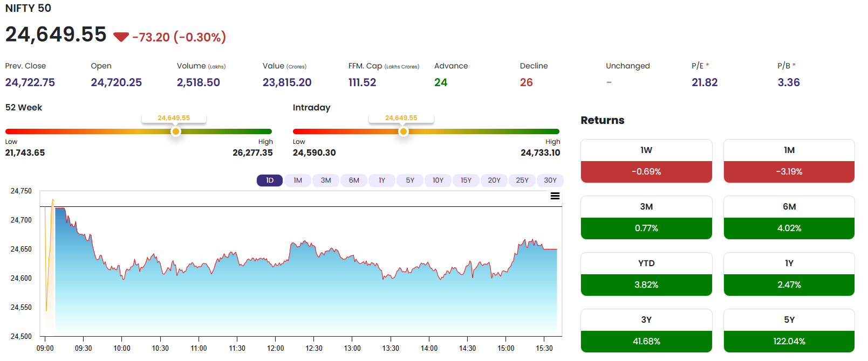
Task: Click the change value -73.20 (-0.30%)
Action: 179,37
